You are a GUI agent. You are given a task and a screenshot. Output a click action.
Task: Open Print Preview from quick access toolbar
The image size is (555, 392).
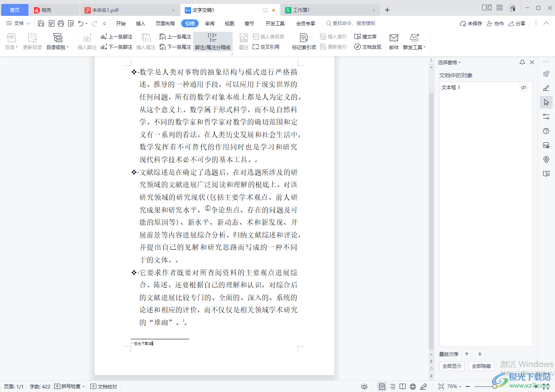click(71, 23)
